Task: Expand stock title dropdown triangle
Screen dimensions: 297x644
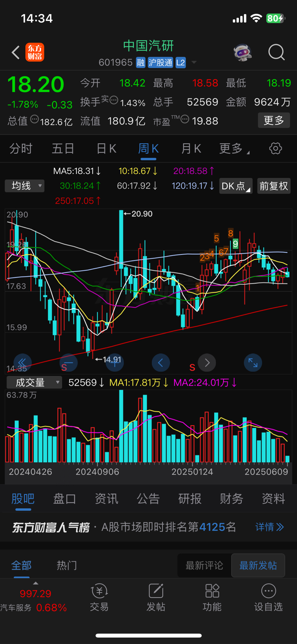Action: 194,62
